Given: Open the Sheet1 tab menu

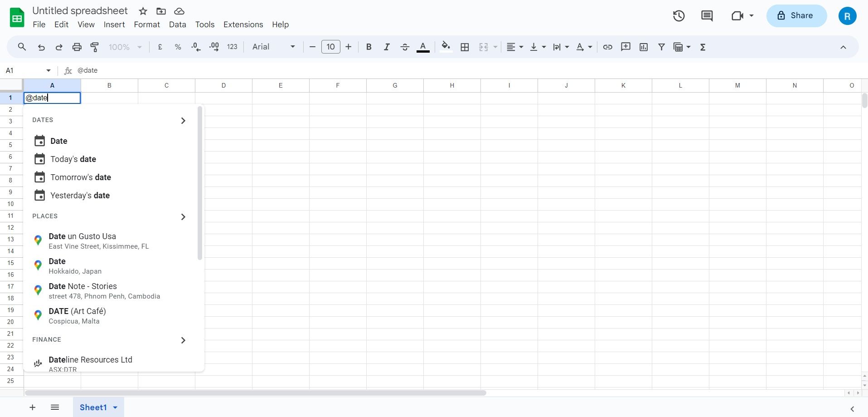Looking at the screenshot, I should [x=114, y=407].
